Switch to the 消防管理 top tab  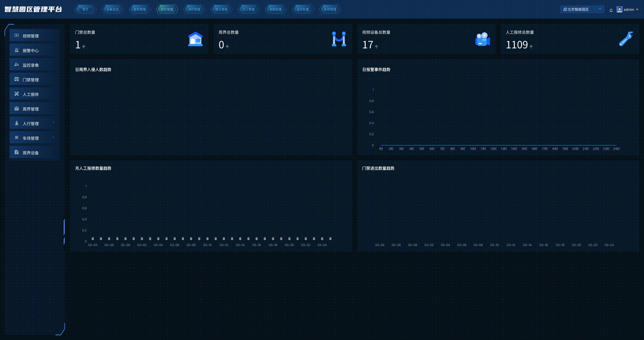[x=194, y=10]
